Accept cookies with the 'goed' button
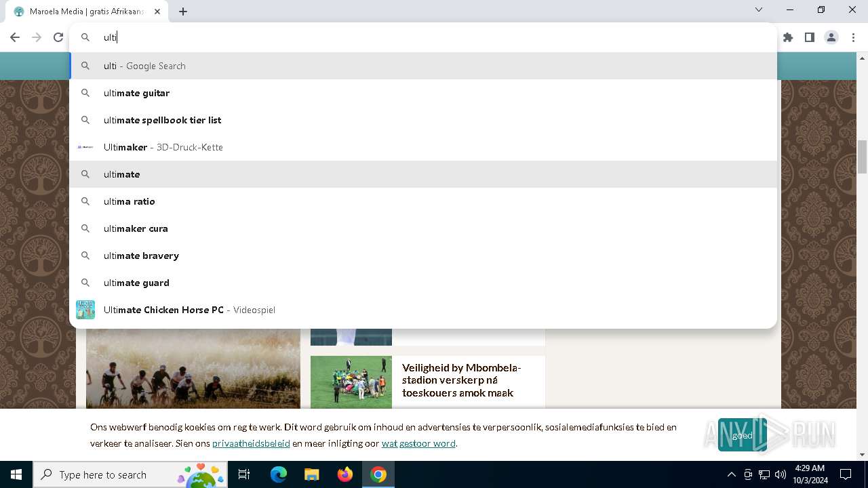This screenshot has width=868, height=488. pyautogui.click(x=743, y=435)
